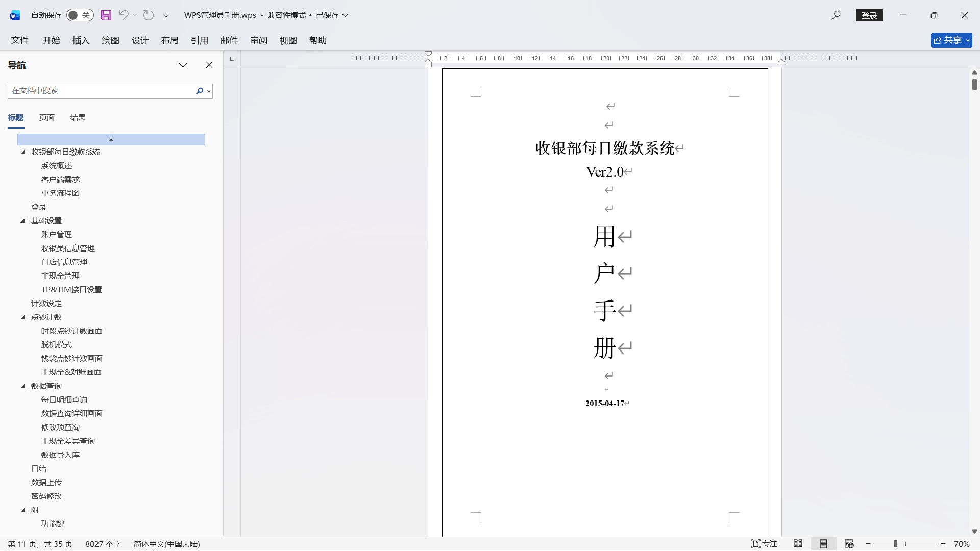Open the 插入 ribbon tab
980x551 pixels.
click(x=81, y=40)
